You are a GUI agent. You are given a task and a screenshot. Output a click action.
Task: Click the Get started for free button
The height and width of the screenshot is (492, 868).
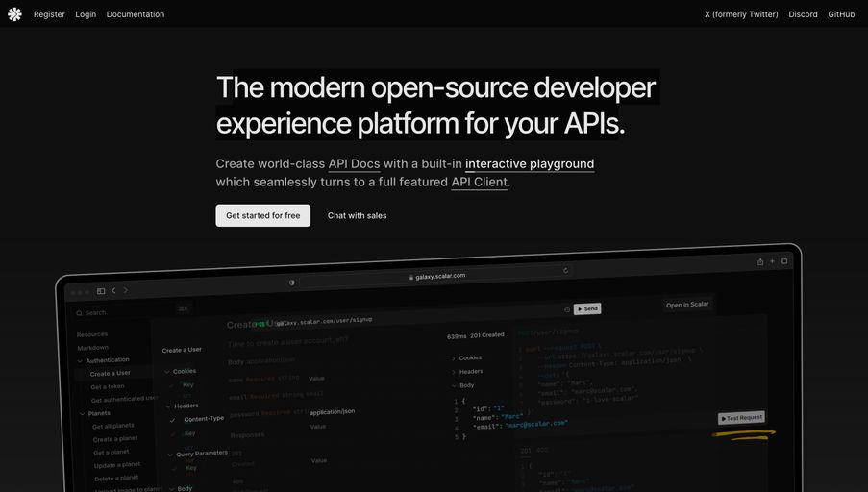tap(262, 215)
